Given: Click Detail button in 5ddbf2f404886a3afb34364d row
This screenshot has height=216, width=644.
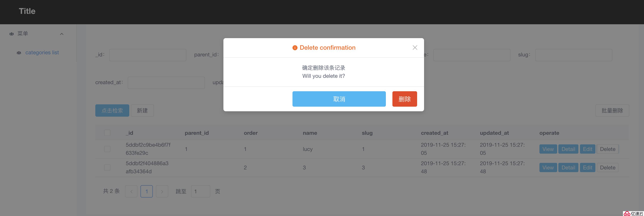Looking at the screenshot, I should point(568,168).
